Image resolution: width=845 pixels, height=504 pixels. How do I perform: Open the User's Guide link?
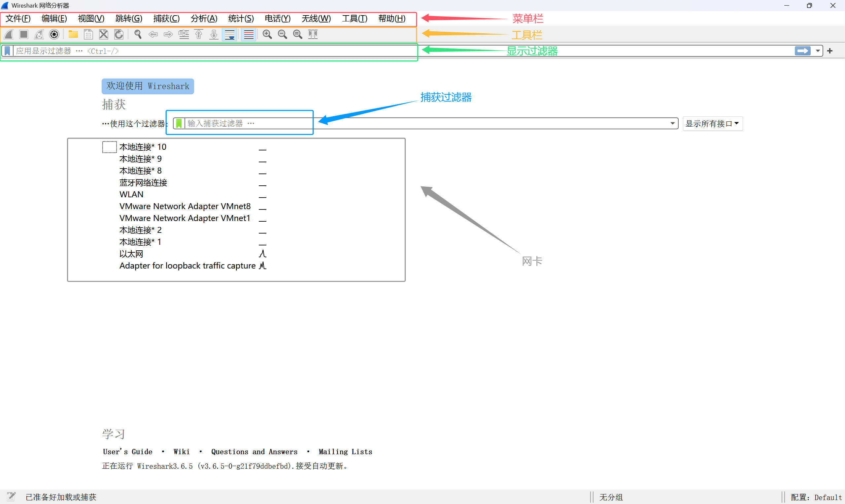pyautogui.click(x=127, y=452)
